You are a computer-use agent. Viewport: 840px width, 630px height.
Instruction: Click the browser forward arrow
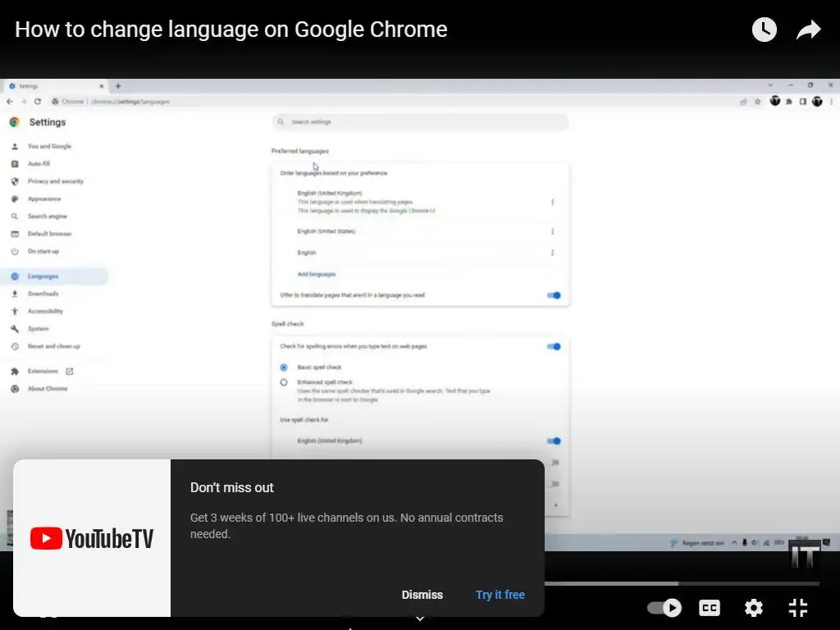click(24, 101)
